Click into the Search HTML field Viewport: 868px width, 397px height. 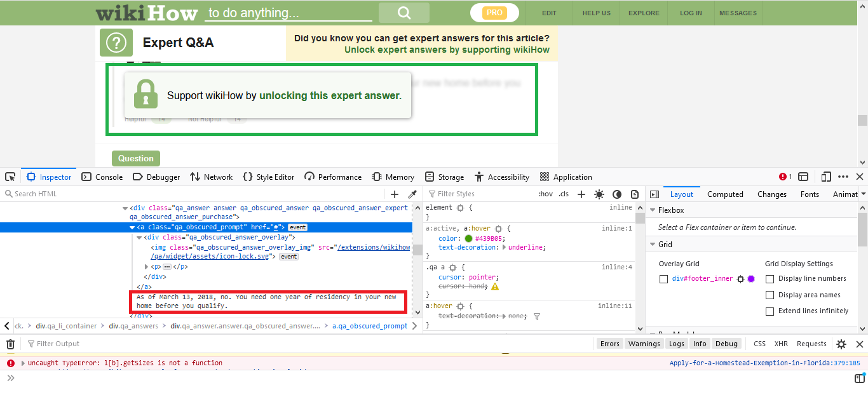194,194
